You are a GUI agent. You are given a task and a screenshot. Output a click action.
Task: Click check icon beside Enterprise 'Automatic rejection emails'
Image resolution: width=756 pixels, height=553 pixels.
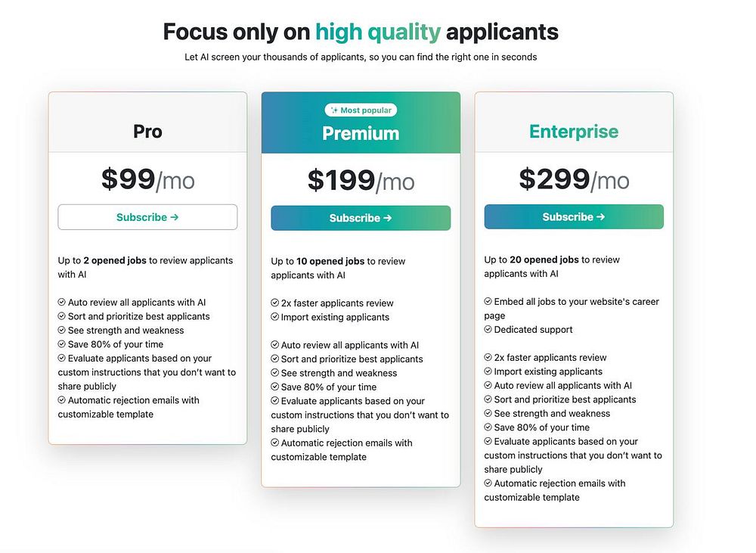pyautogui.click(x=488, y=483)
